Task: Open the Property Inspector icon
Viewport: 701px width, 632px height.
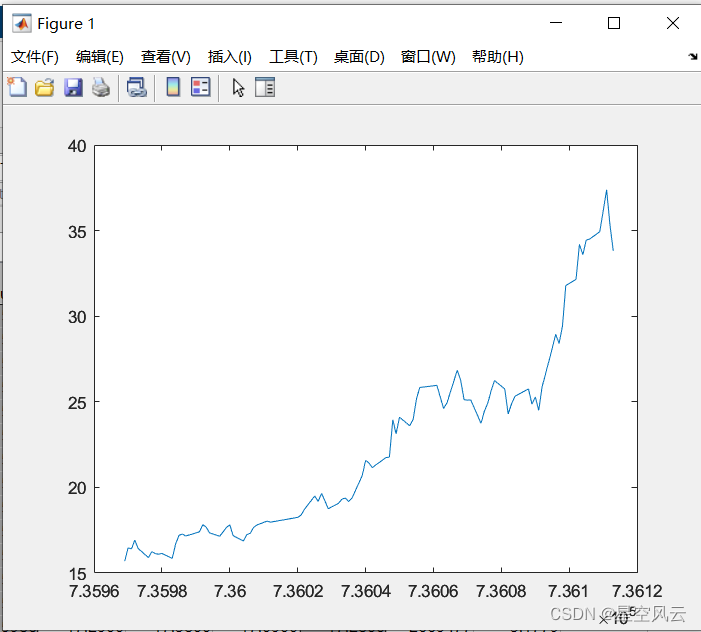Action: coord(265,87)
